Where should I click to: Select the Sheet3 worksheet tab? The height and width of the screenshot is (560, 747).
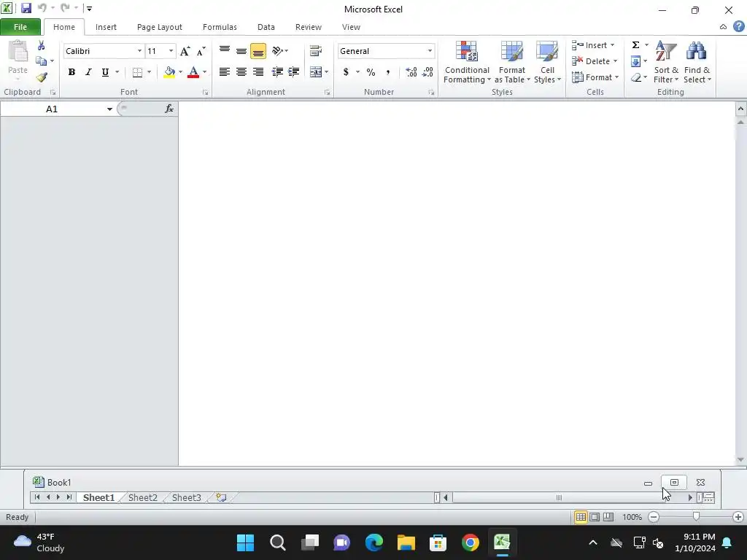[x=186, y=497]
